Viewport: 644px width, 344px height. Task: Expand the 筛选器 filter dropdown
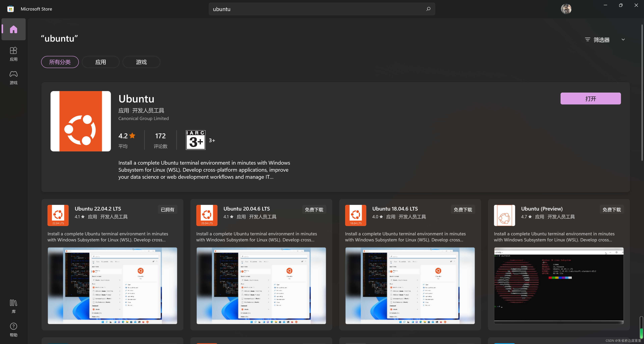tap(601, 40)
